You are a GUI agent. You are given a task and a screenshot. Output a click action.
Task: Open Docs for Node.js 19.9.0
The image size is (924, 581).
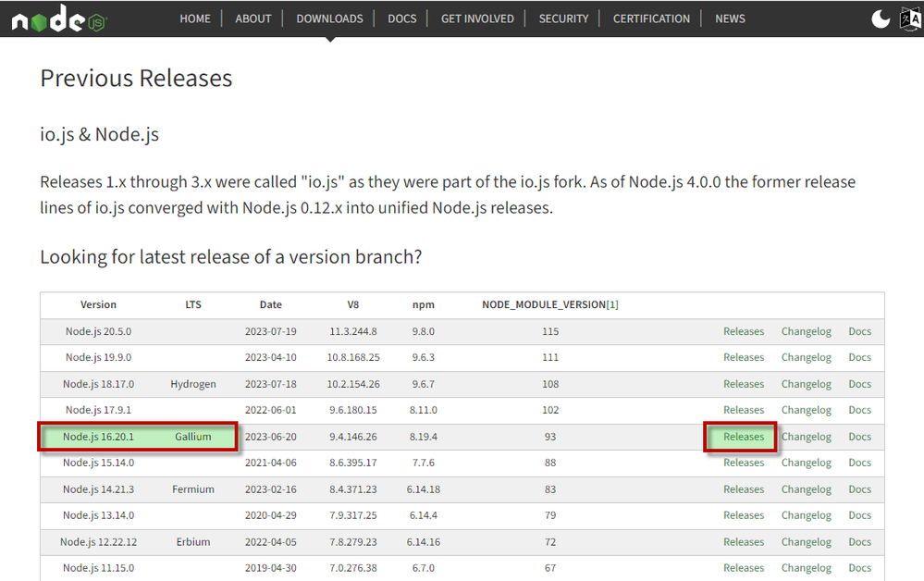tap(860, 357)
